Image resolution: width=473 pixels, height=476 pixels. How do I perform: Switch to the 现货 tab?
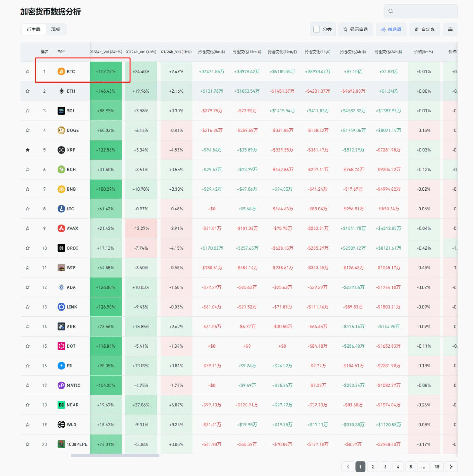coord(56,29)
